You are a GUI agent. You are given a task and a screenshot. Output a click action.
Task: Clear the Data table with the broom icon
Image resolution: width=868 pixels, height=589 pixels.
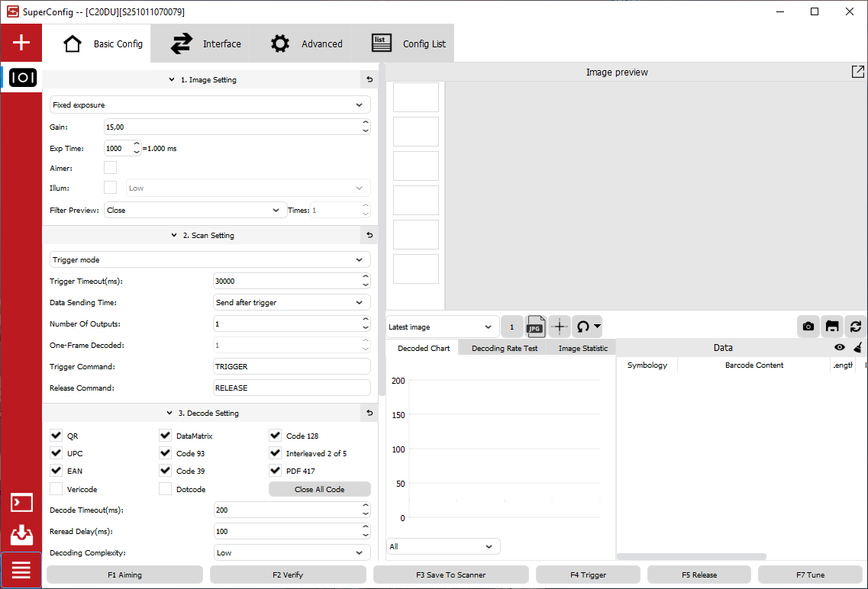coord(858,347)
